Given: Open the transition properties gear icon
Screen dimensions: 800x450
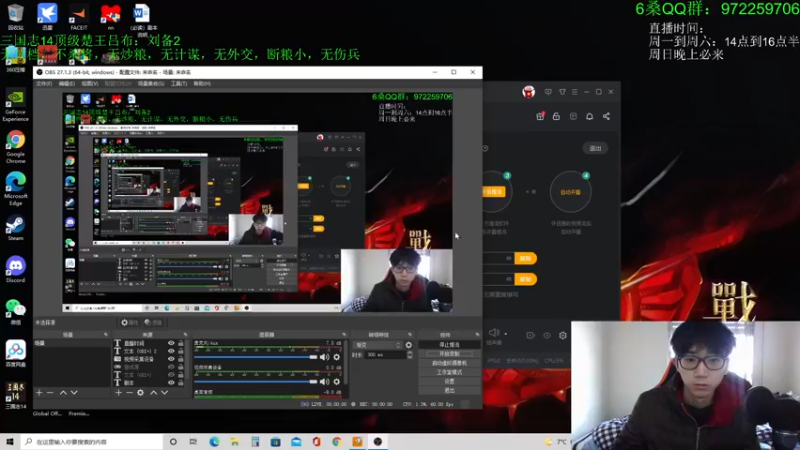Looking at the screenshot, I should pyautogui.click(x=409, y=345).
